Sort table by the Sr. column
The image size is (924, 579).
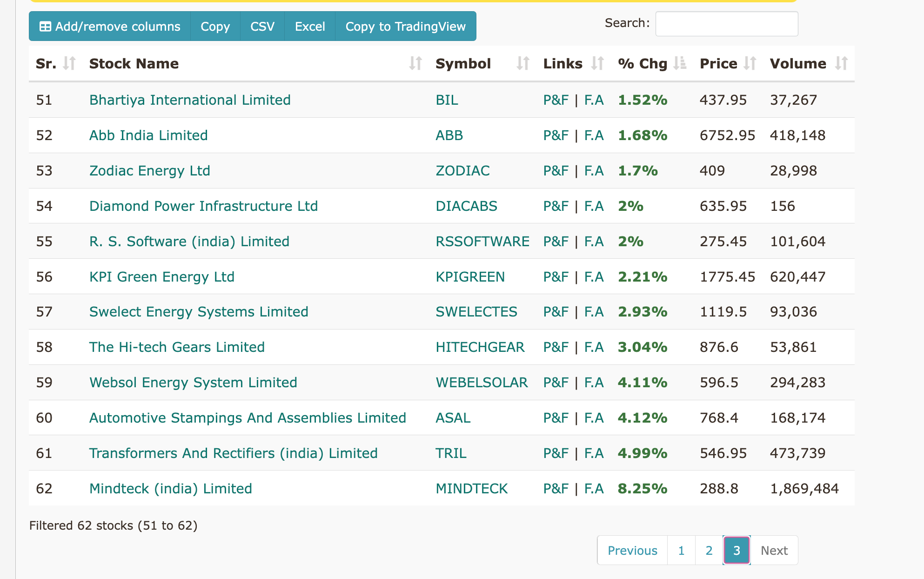pyautogui.click(x=69, y=63)
